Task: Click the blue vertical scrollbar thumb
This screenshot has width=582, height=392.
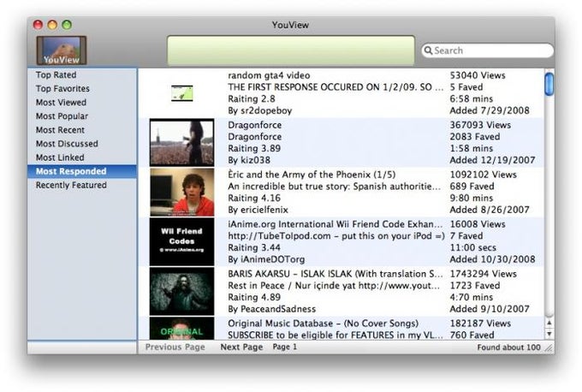Action: (x=549, y=84)
